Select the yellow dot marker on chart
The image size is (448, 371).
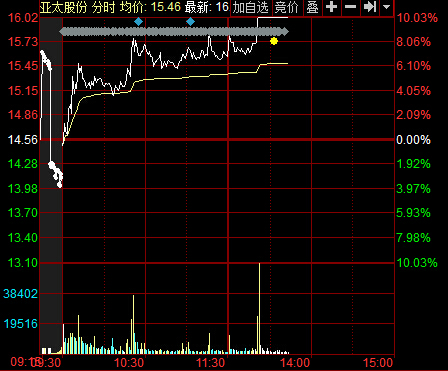pos(274,41)
